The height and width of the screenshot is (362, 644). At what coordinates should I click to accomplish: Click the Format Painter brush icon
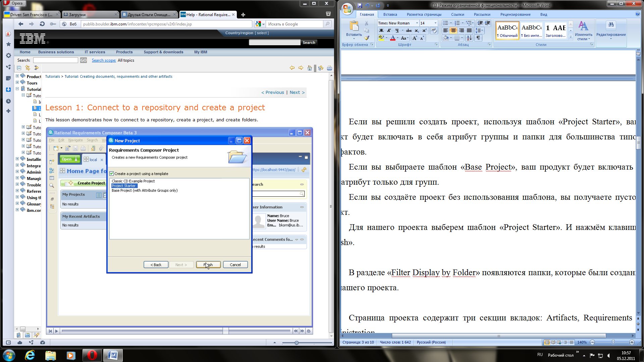[367, 38]
